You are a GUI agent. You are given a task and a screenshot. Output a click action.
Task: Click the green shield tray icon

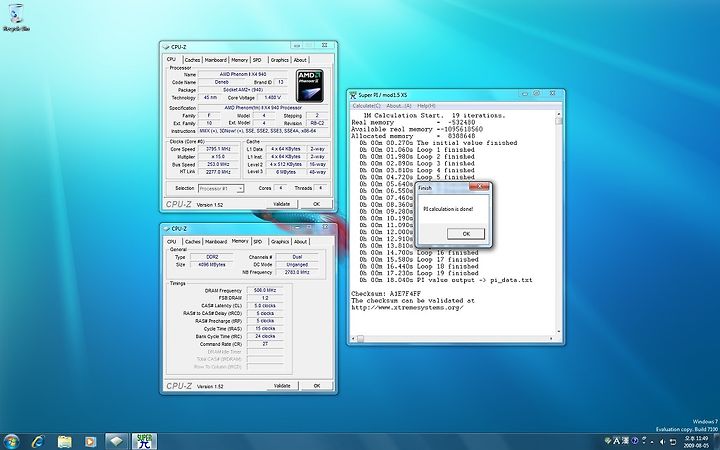coord(608,441)
